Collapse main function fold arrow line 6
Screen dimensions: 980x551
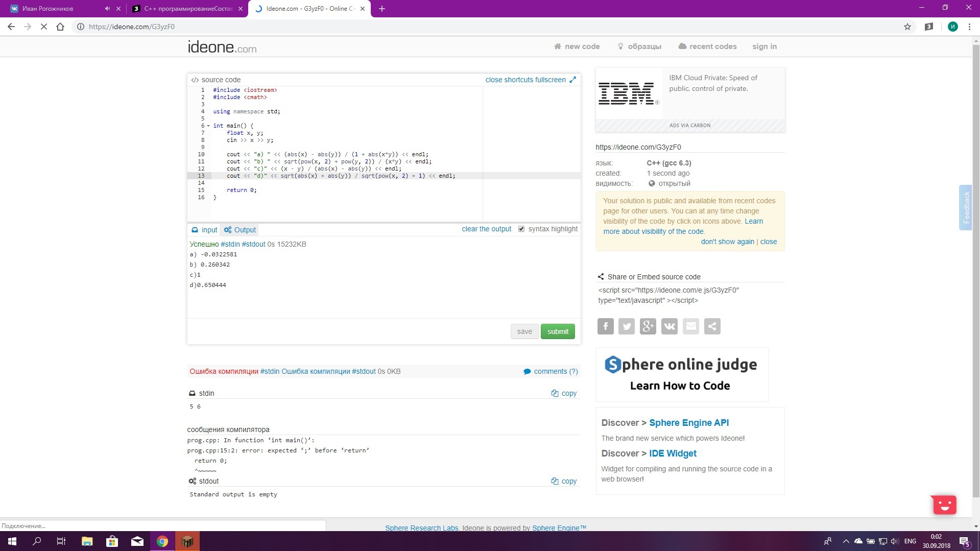208,126
